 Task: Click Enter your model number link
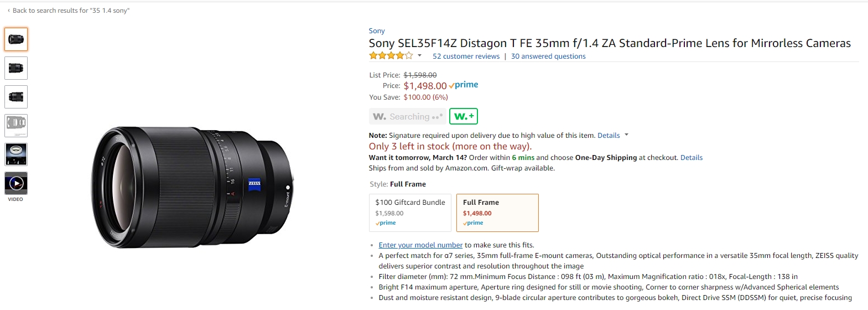(420, 245)
